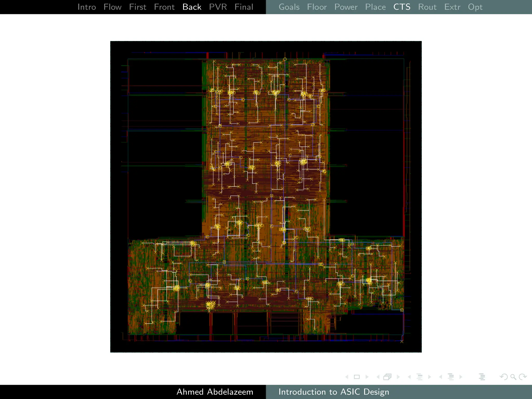Click the stacked frames icon

[387, 377]
